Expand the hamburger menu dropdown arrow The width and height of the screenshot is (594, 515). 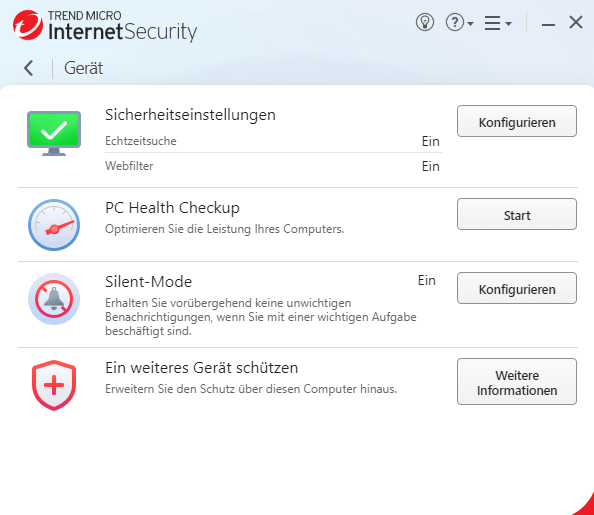coord(508,23)
